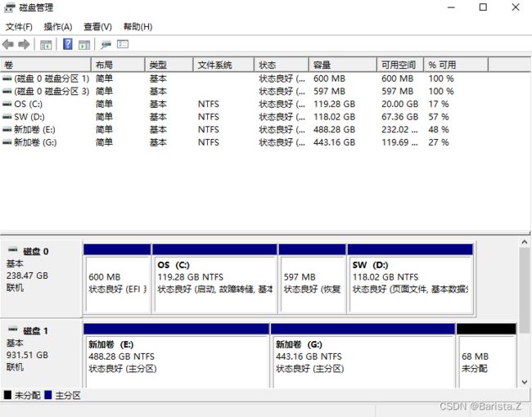Show or hide the console tree icon
This screenshot has height=417, width=532.
46,44
